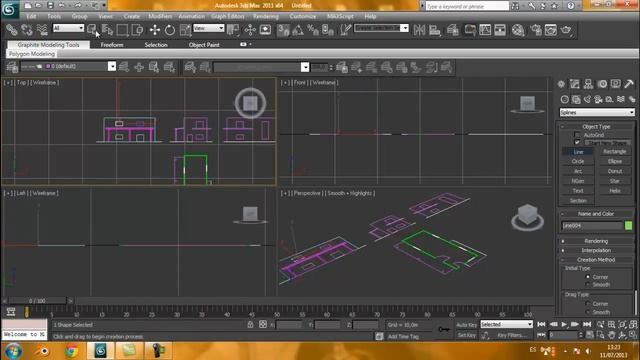640x360 pixels.
Task: Open the Layer Manager icon
Action: click(x=452, y=30)
